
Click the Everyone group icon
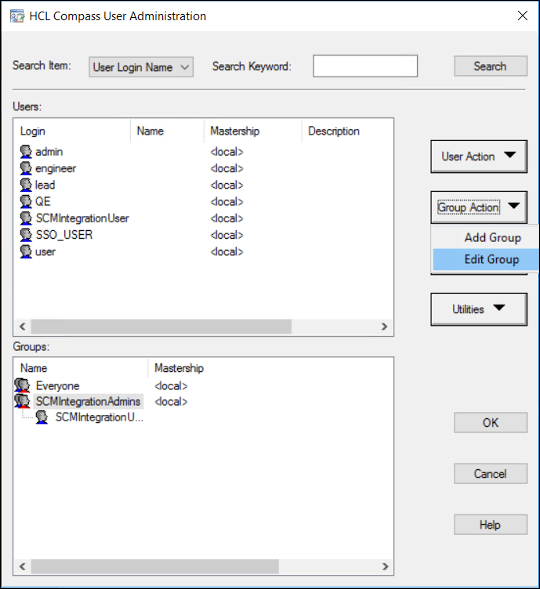pos(22,385)
